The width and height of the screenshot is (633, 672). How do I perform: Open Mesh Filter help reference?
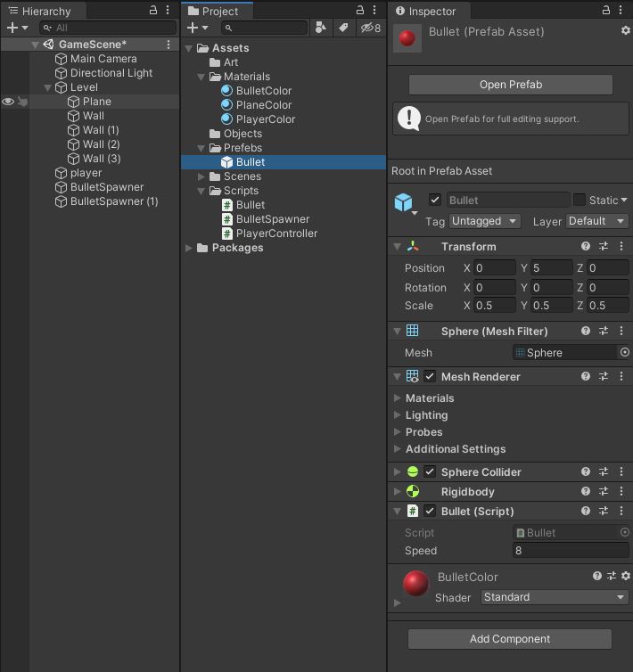(x=586, y=331)
